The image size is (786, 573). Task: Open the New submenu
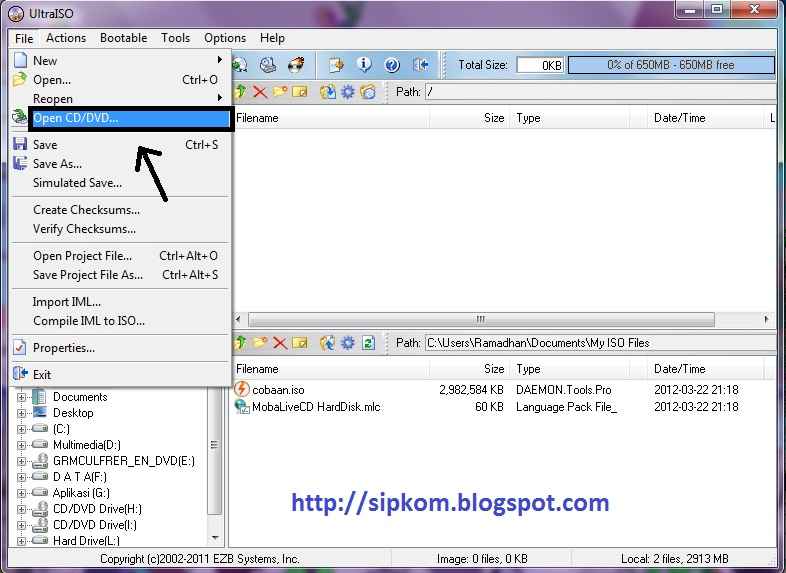120,60
